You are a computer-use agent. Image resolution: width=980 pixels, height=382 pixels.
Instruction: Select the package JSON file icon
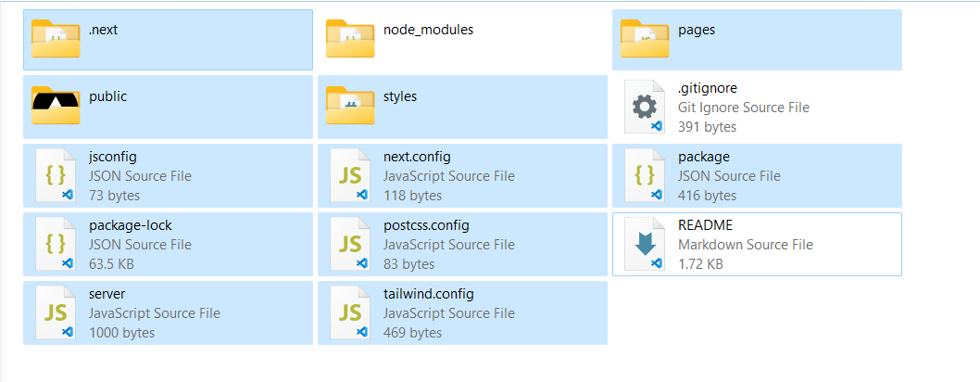click(x=644, y=175)
